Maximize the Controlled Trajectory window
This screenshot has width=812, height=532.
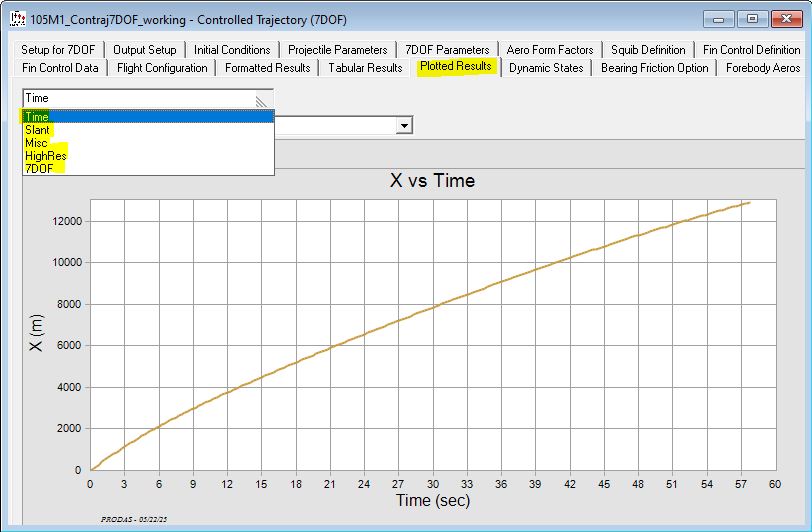click(752, 19)
